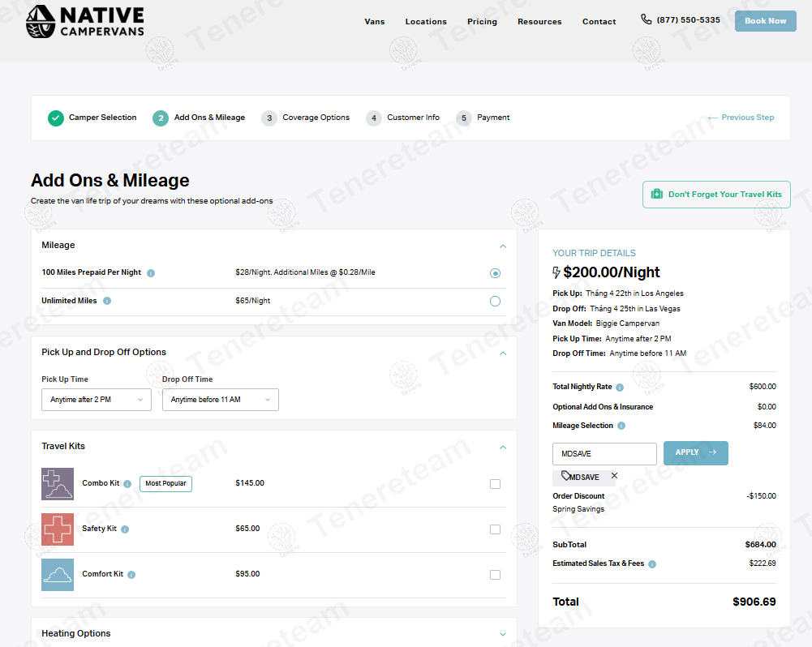
Task: Click the Biggie Campervan van model text
Action: [627, 323]
